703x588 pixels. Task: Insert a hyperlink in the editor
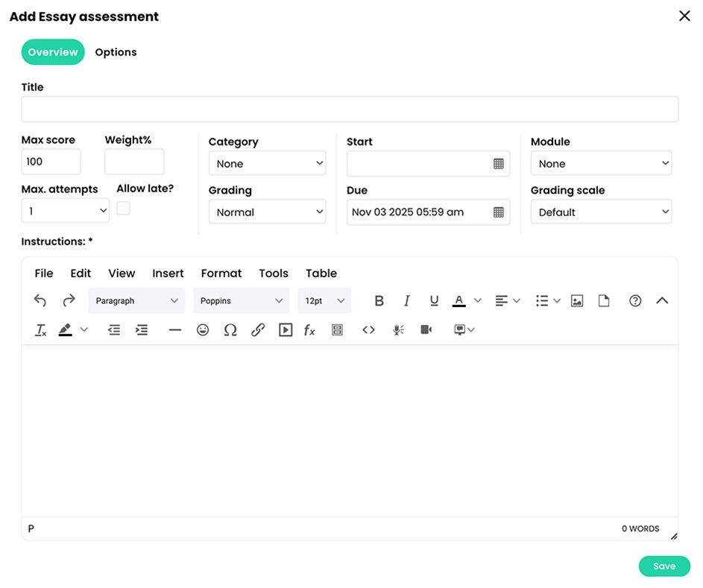click(x=259, y=329)
